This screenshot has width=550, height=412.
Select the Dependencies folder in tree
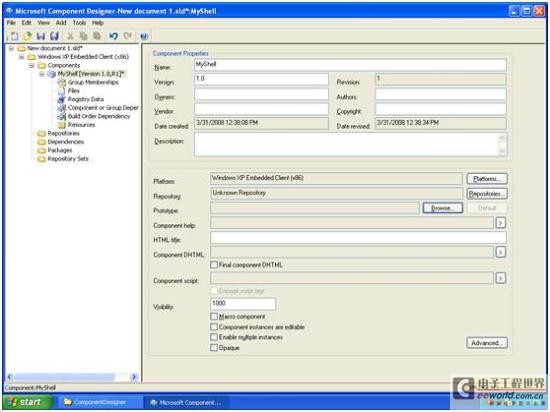(66, 142)
